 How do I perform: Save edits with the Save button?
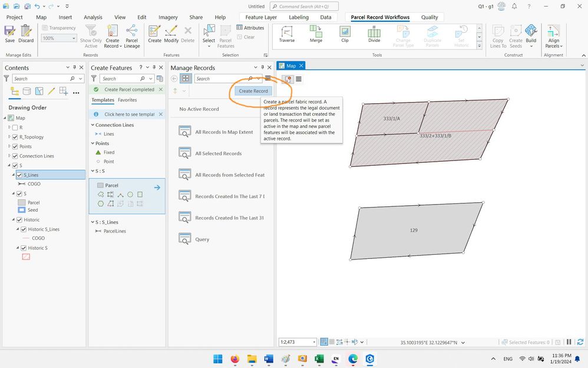point(10,34)
